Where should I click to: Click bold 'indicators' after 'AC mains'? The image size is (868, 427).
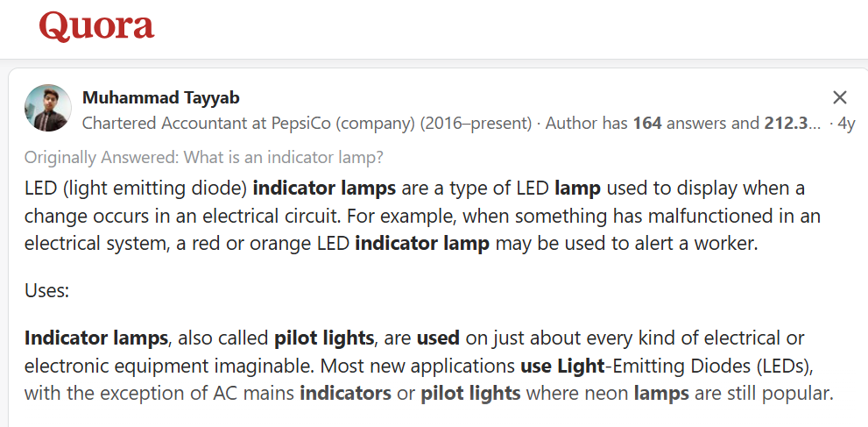pos(345,394)
